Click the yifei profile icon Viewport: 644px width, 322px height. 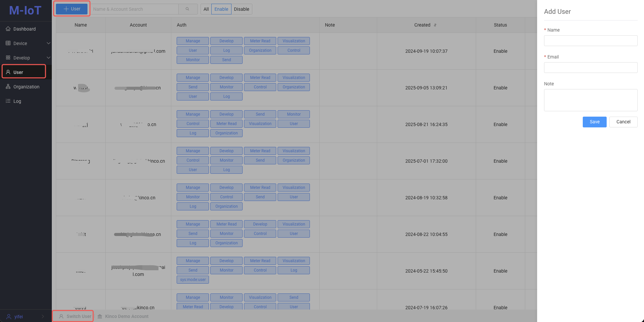point(9,317)
